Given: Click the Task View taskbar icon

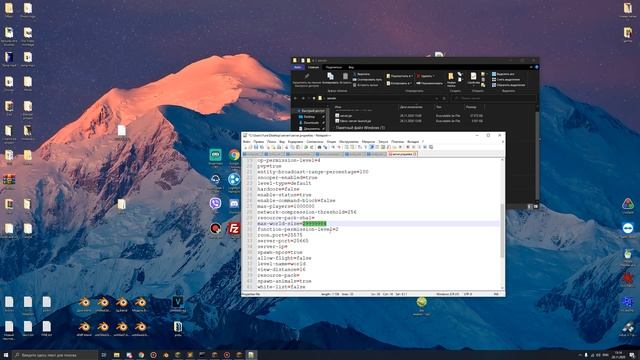Looking at the screenshot, I should 104,355.
